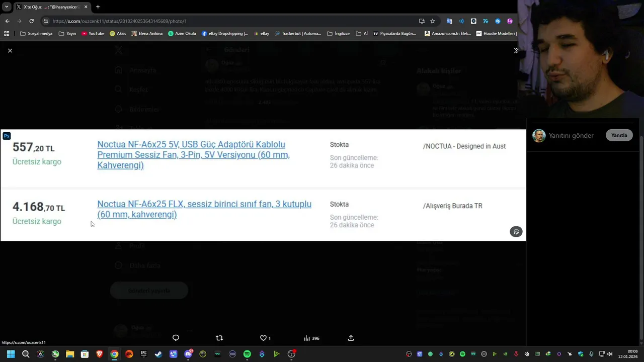Open the 7TV extension icon

click(x=486, y=21)
